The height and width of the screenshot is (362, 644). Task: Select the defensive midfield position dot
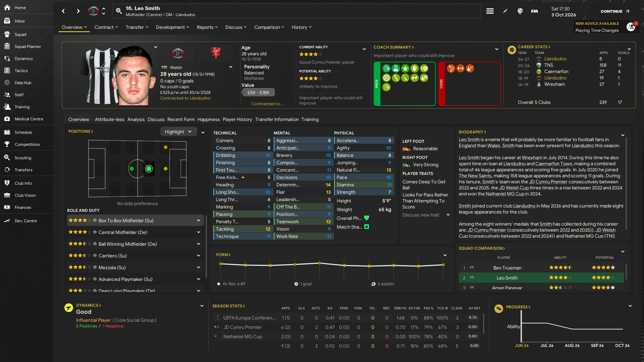point(132,169)
